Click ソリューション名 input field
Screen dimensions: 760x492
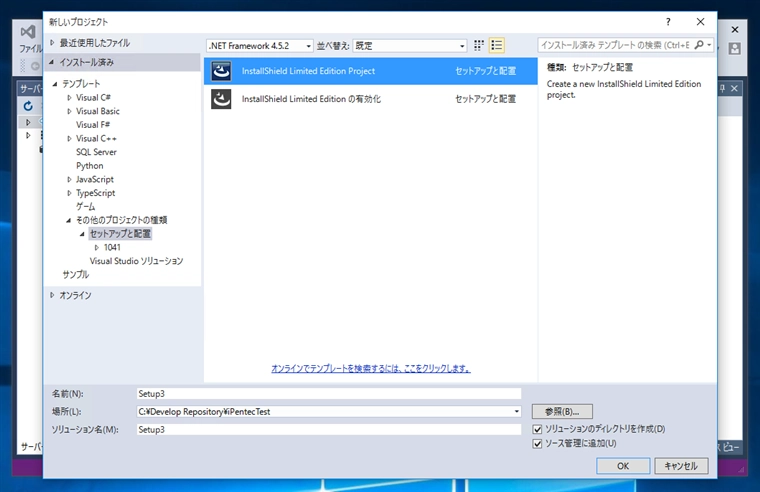point(329,429)
